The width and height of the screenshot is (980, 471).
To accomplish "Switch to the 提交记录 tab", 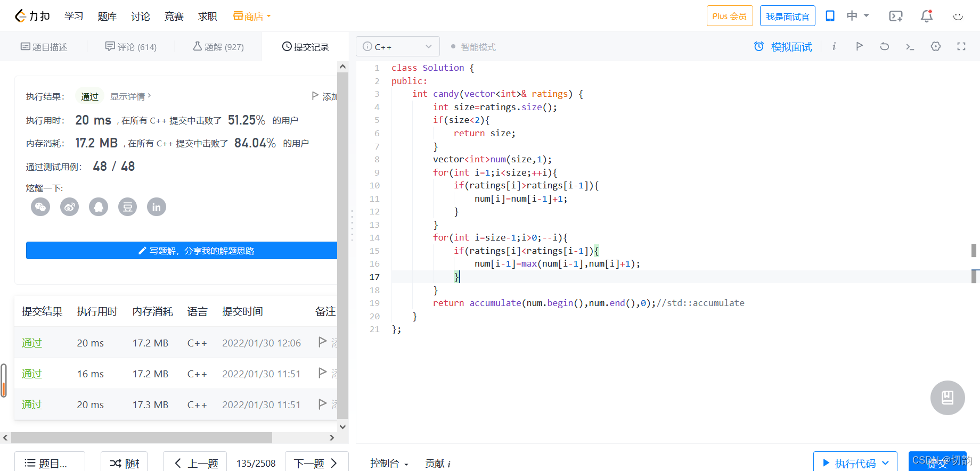I will coord(305,47).
